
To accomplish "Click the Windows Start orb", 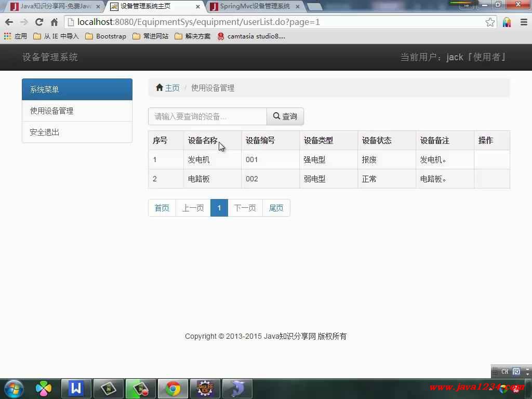I will 14,389.
